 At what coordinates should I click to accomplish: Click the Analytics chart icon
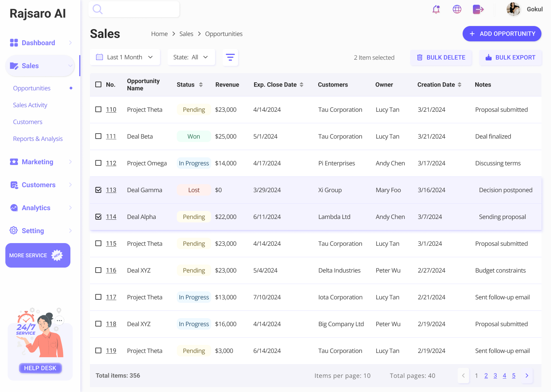tap(14, 208)
